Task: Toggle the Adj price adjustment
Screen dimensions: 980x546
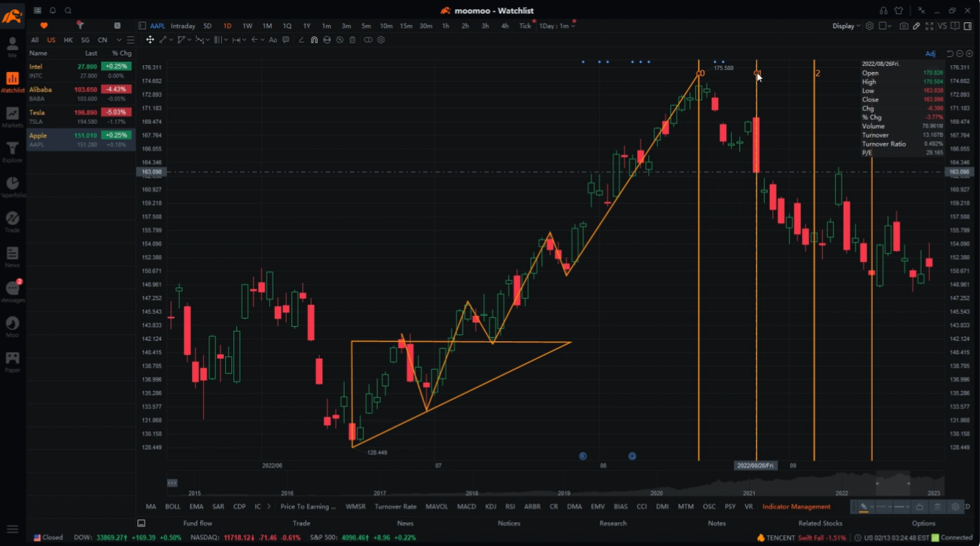Action: (931, 54)
